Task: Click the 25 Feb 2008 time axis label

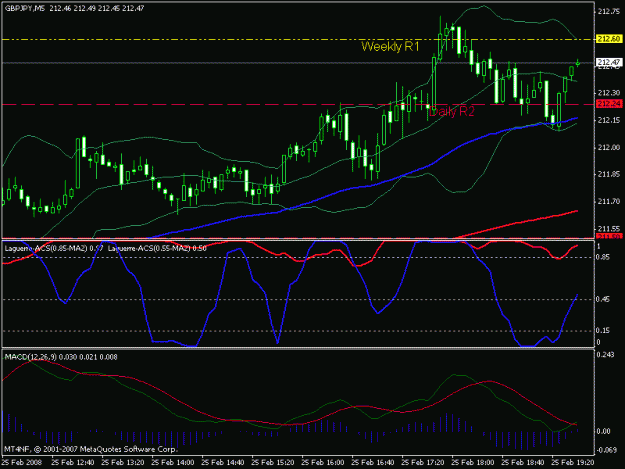Action: pos(21,463)
